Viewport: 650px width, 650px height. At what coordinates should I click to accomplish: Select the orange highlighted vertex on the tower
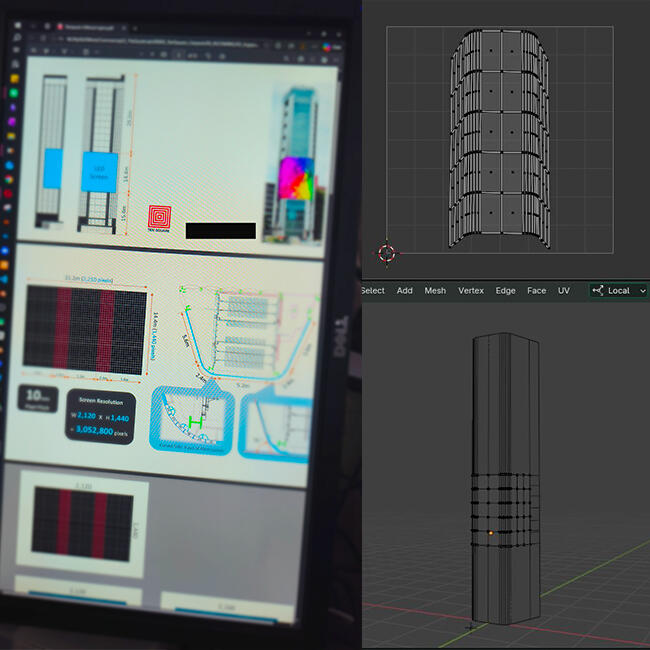tap(491, 534)
